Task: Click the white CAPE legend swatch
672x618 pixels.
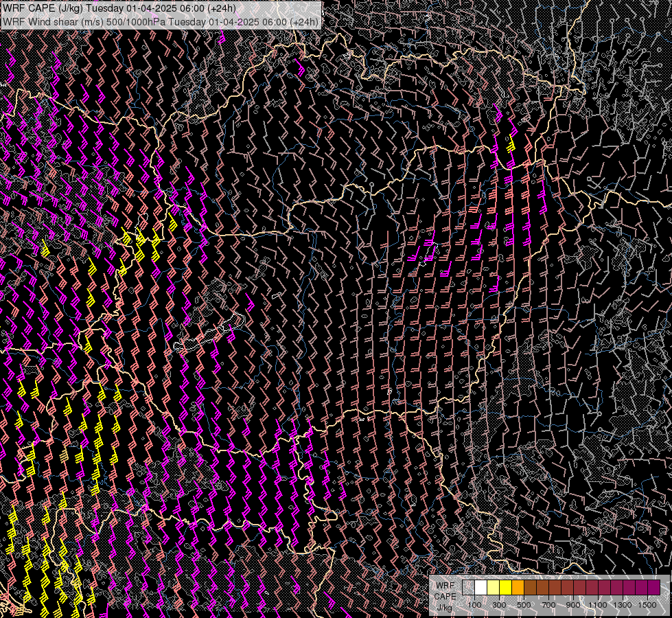Action: click(481, 587)
